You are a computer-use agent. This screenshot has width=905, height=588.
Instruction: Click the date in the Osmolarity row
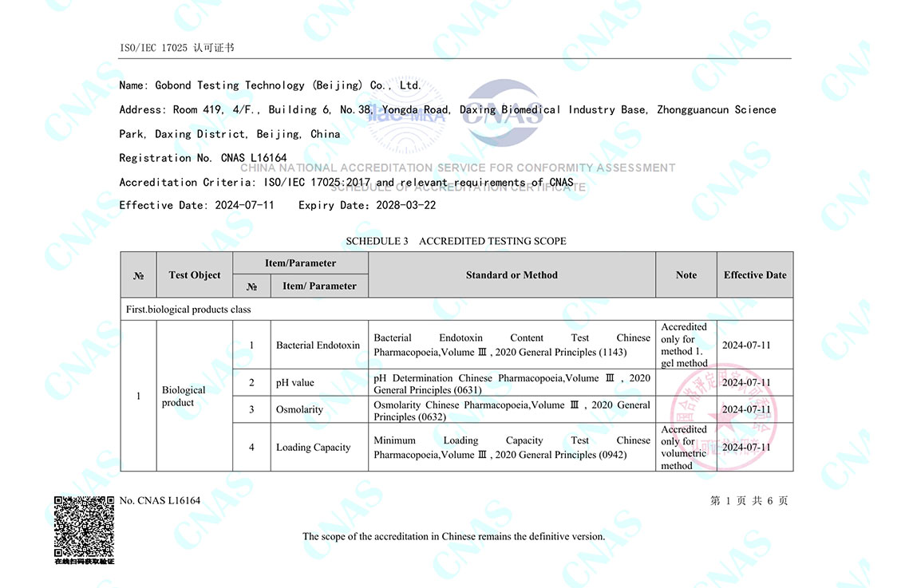746,409
